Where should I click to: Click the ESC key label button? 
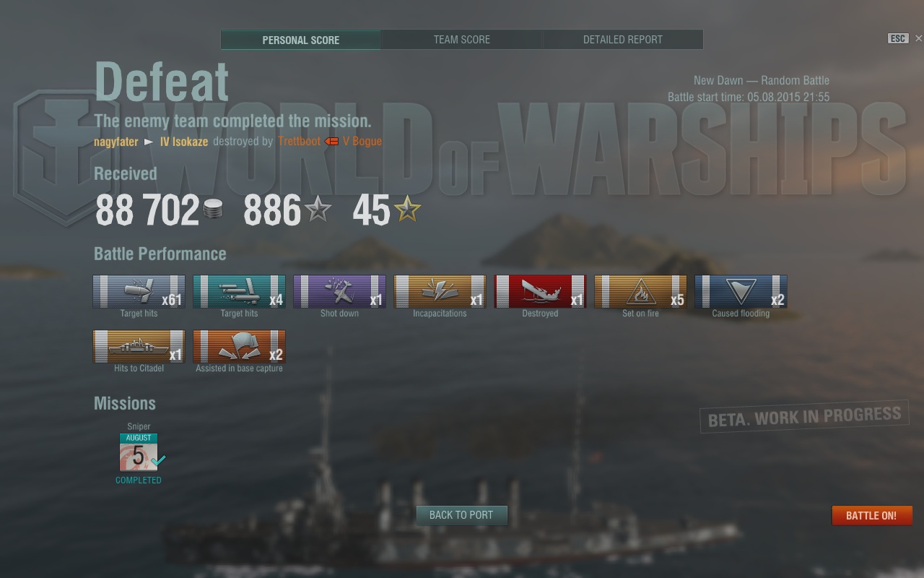897,39
